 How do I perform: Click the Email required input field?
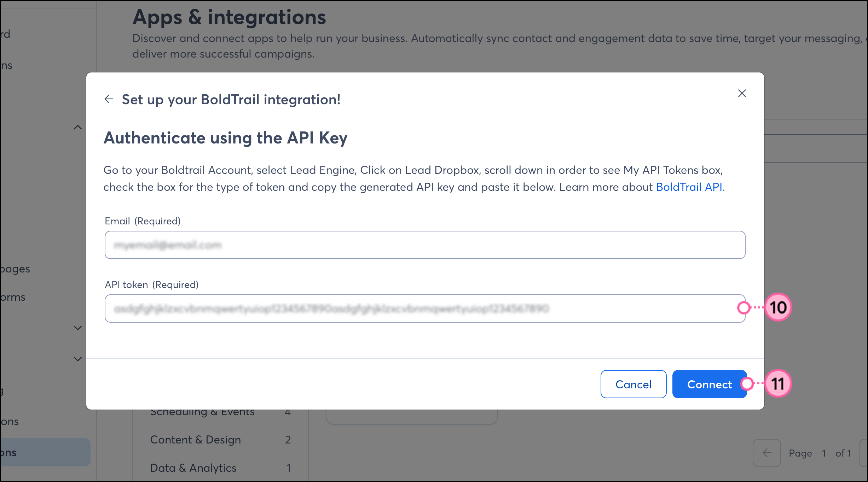click(x=424, y=245)
